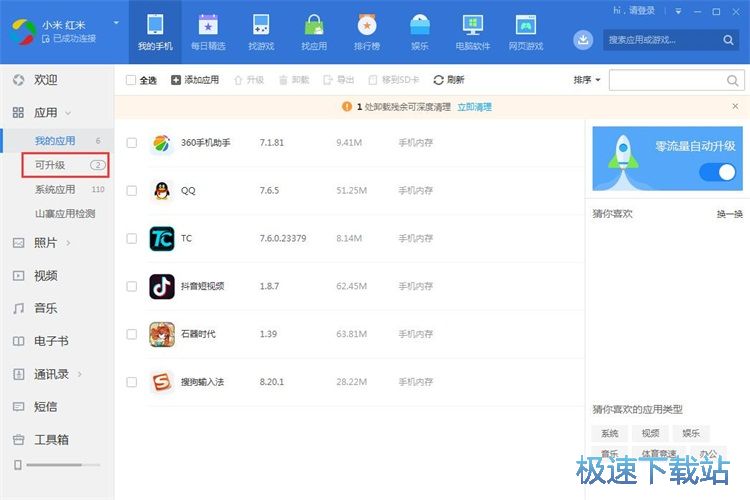This screenshot has width=750, height=500.
Task: Click the app list search magnifier
Action: pos(732,80)
